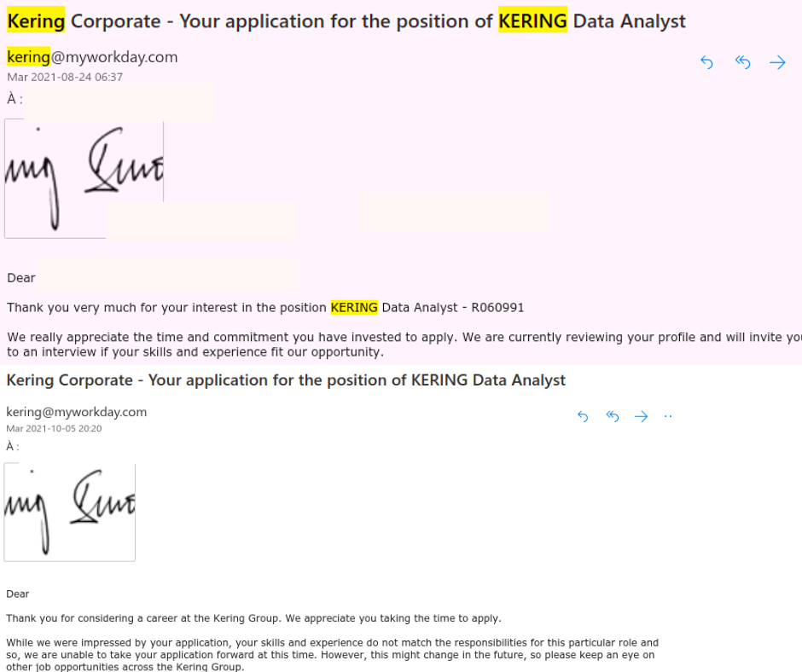Click the À : recipient line in second email

tap(13, 447)
